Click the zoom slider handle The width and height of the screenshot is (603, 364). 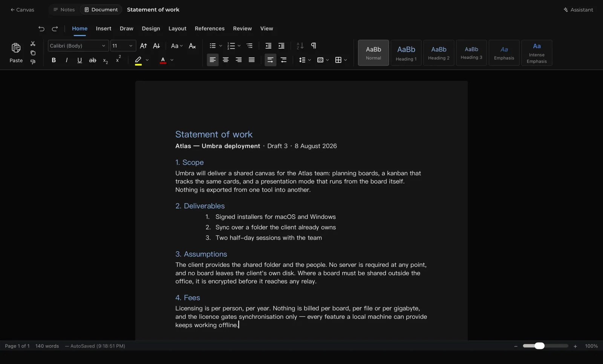(x=539, y=346)
